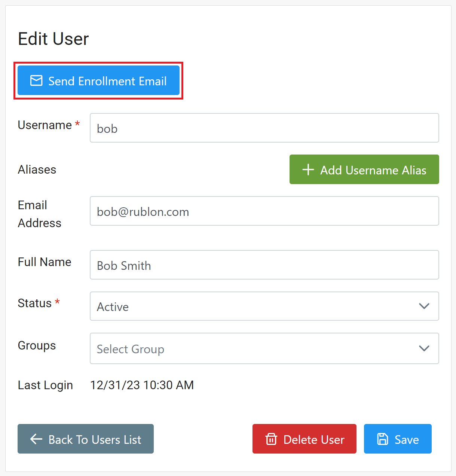
Task: Click the Aliases label
Action: coord(37,170)
